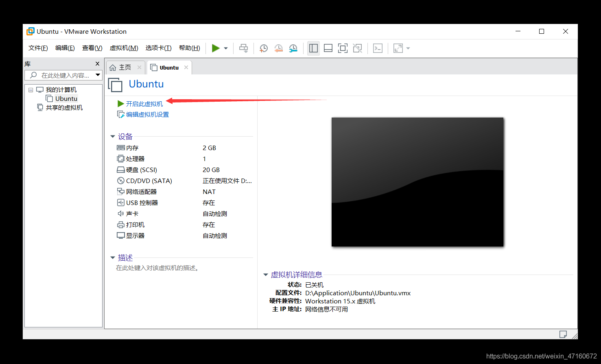The height and width of the screenshot is (364, 601).
Task: Select Ubuntu in the library tree
Action: click(66, 99)
